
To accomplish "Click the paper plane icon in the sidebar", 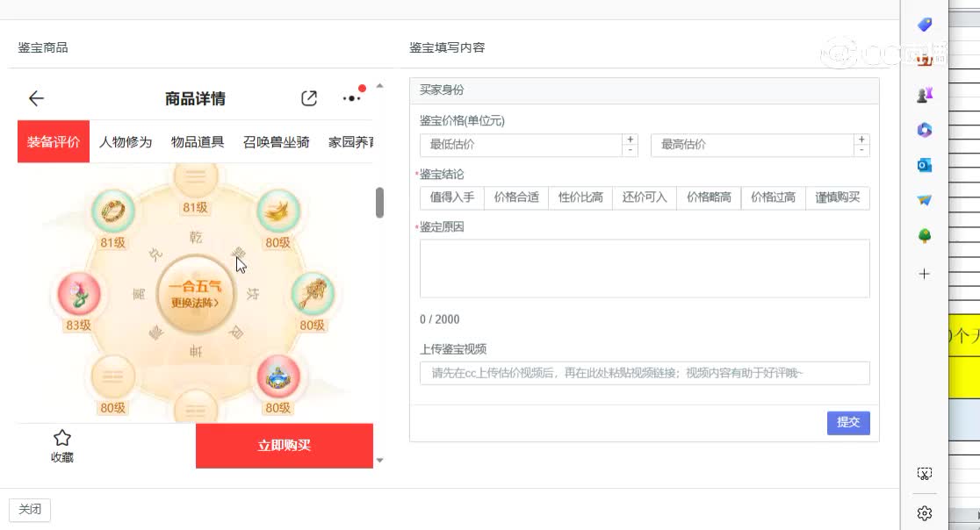I will tap(924, 199).
